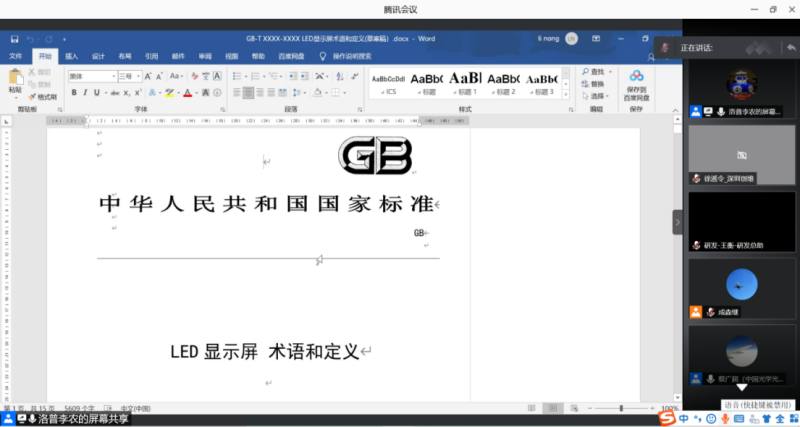
Task: Toggle character shading icon
Action: (206, 93)
